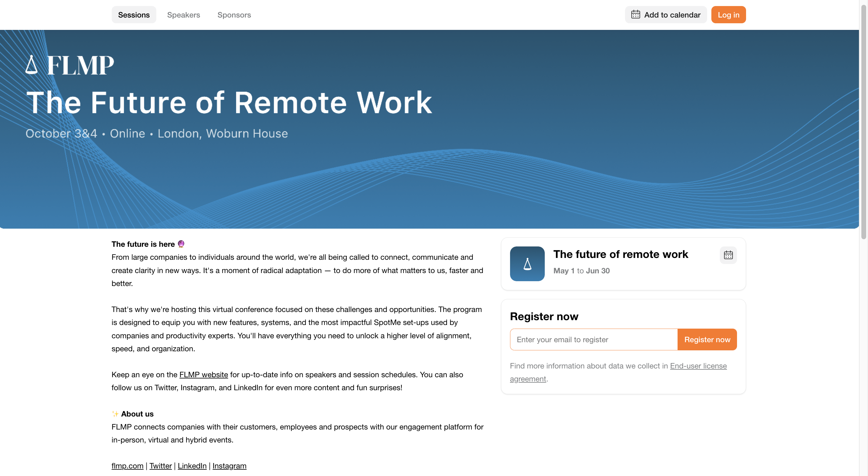Click the "About us" heading
868x476 pixels.
(x=137, y=414)
